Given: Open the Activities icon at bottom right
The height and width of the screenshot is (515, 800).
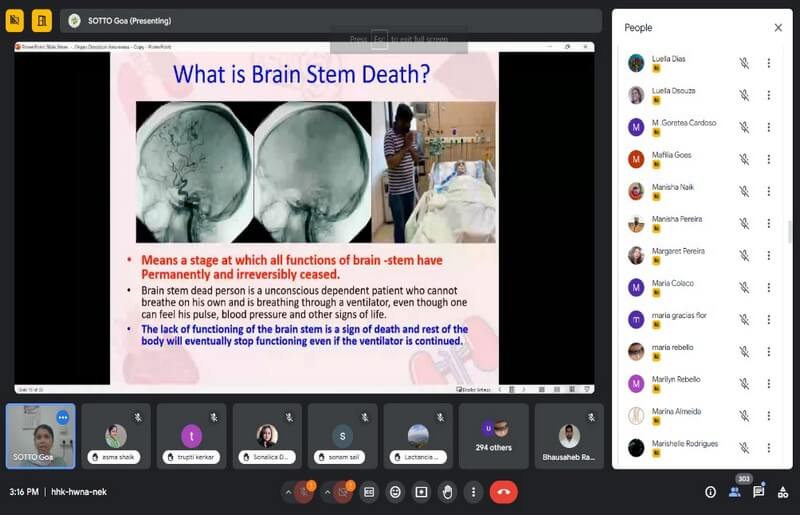Looking at the screenshot, I should pos(782,492).
